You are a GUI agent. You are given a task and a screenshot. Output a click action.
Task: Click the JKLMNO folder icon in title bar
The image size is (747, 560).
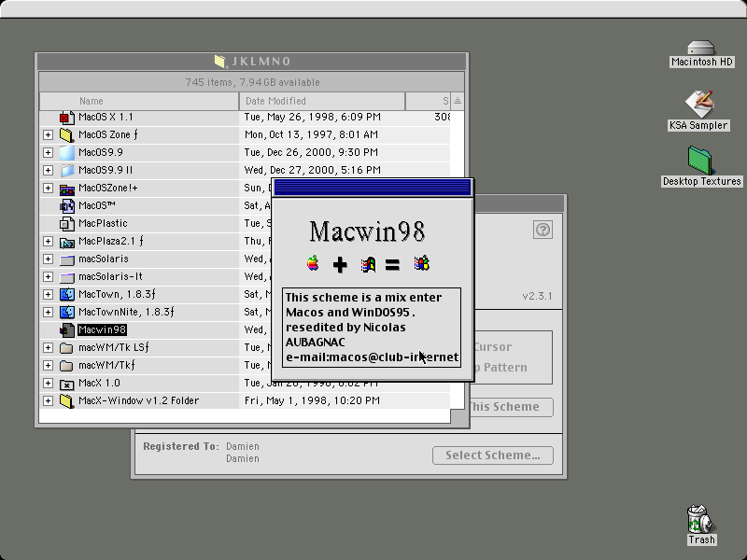[x=219, y=61]
